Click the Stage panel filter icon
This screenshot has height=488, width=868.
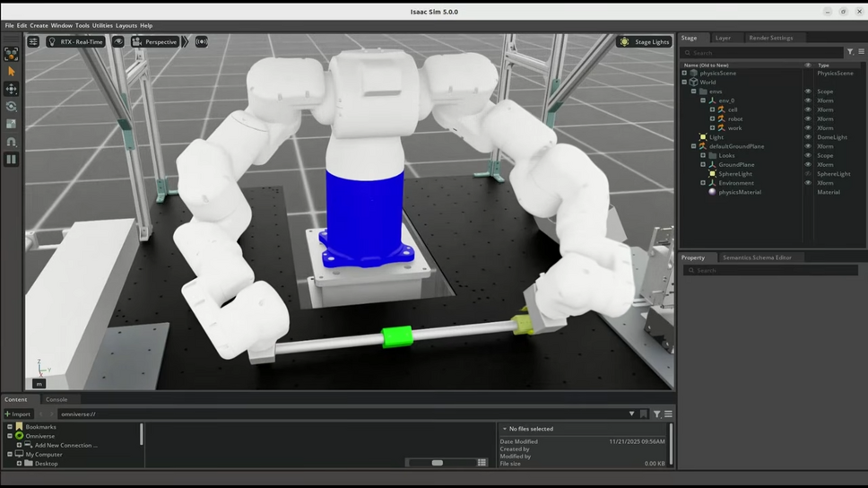[x=850, y=52]
